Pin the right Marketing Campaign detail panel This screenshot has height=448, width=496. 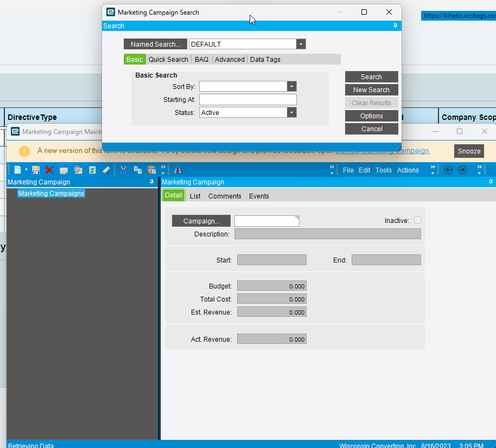pyautogui.click(x=491, y=182)
